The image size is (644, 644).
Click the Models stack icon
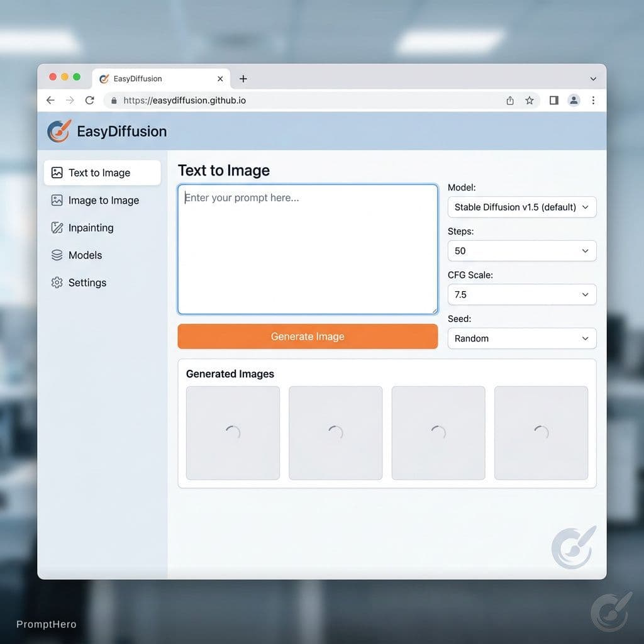[x=57, y=255]
